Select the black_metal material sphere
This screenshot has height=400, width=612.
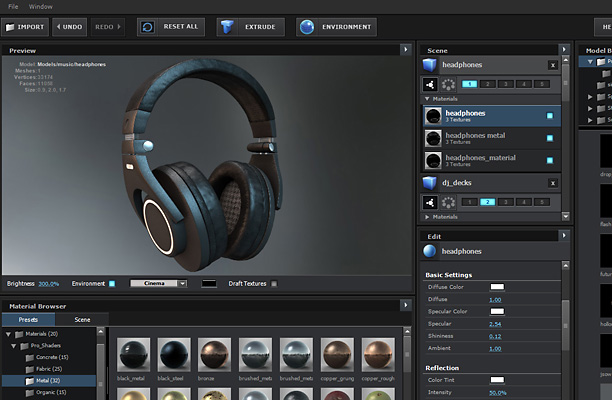pos(134,355)
